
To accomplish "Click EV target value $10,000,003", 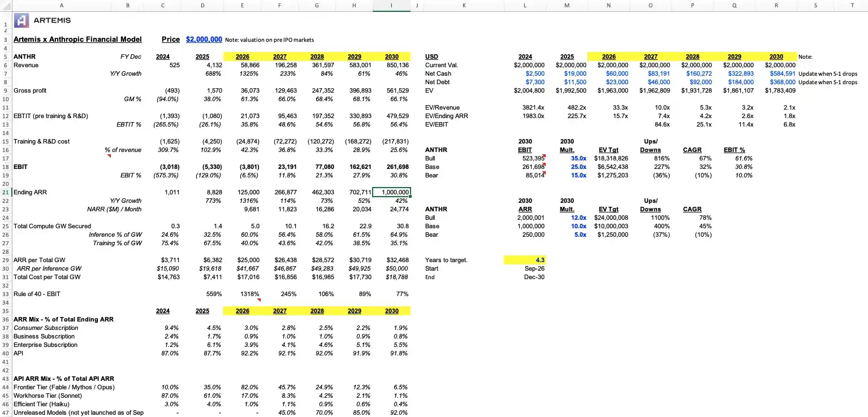I will [611, 226].
